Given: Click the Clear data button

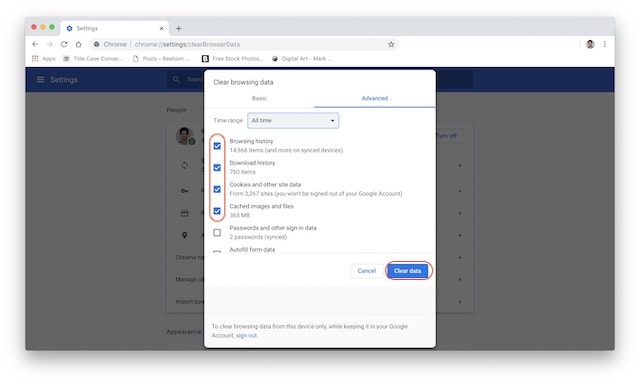Looking at the screenshot, I should [x=407, y=271].
